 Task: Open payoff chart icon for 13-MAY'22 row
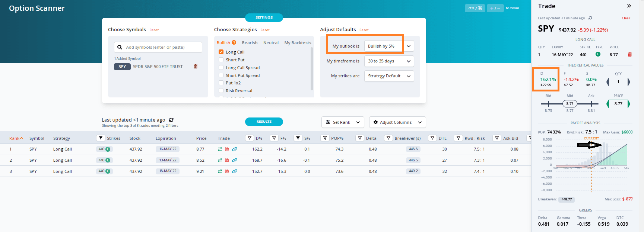[227, 160]
